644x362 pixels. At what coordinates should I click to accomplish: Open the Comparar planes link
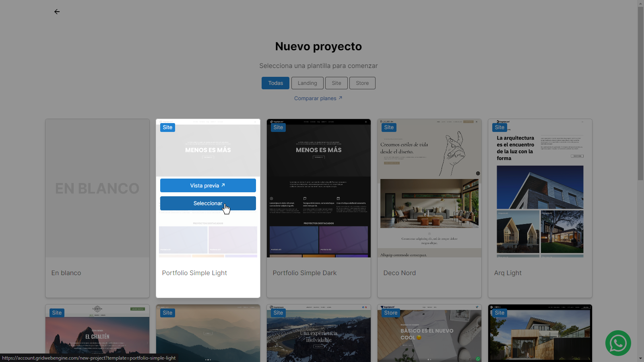coord(318,99)
